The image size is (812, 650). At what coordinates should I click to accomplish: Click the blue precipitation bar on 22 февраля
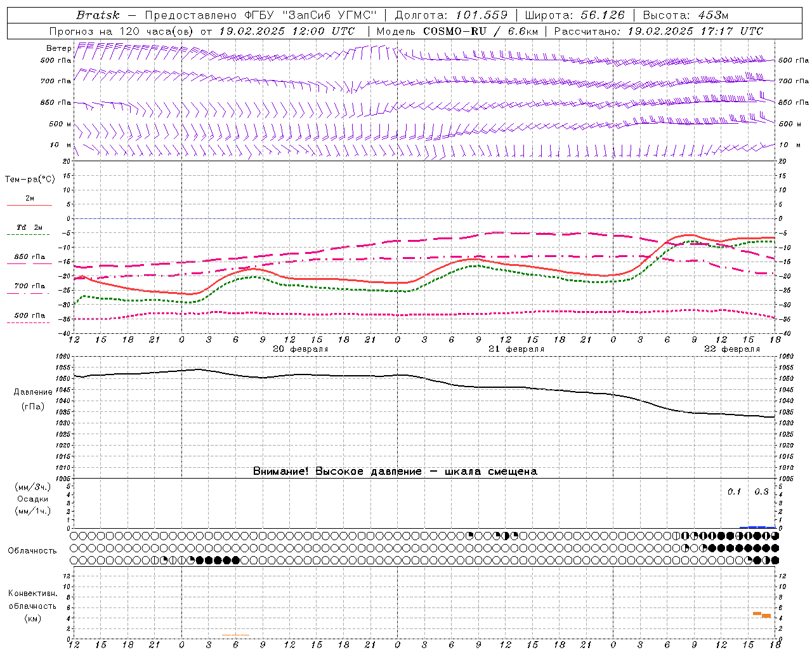click(x=758, y=527)
